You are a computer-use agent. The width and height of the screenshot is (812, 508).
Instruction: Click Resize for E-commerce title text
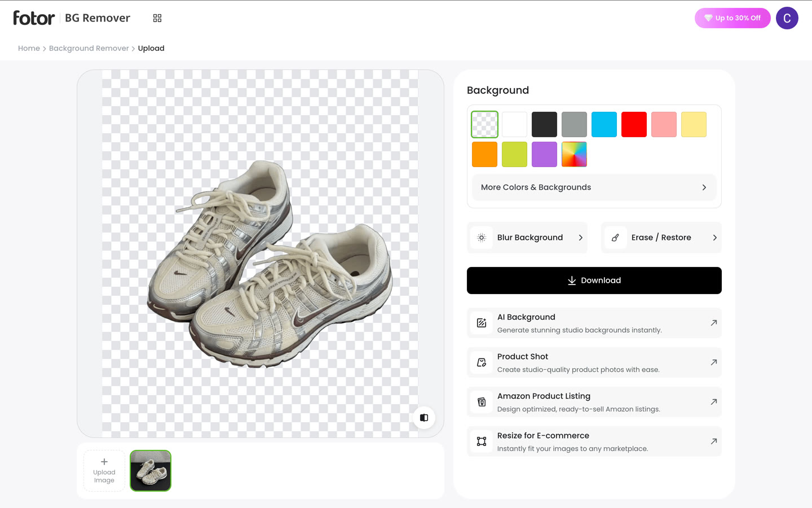click(543, 436)
